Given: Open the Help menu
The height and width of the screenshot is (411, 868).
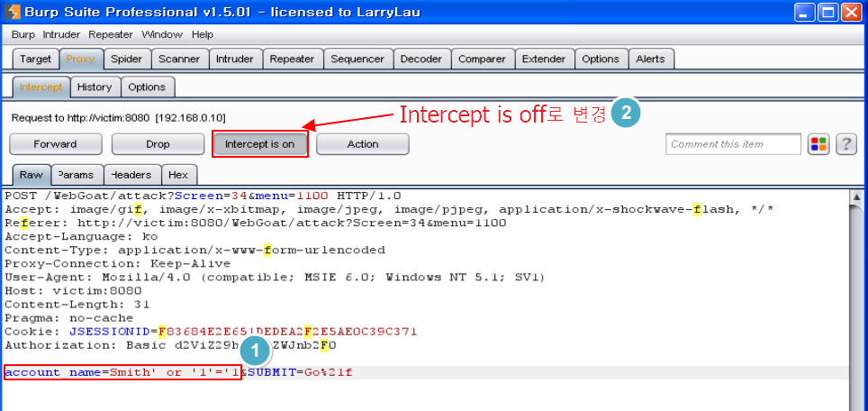Looking at the screenshot, I should [203, 34].
